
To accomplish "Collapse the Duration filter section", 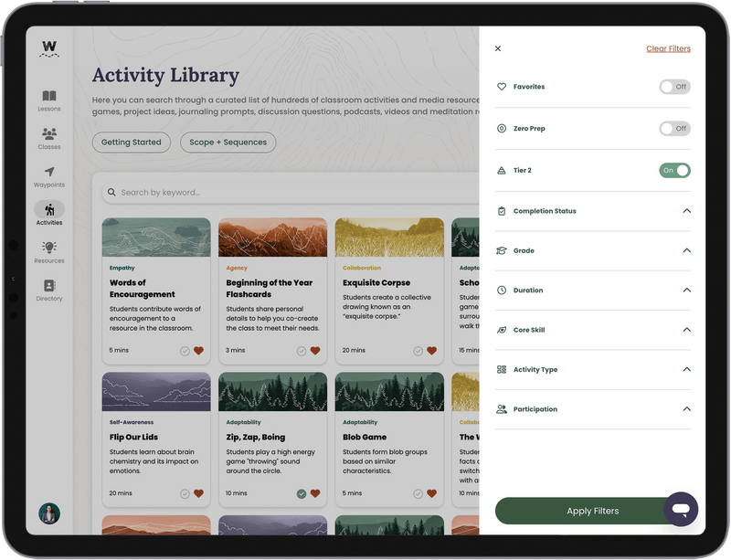I will click(x=687, y=290).
